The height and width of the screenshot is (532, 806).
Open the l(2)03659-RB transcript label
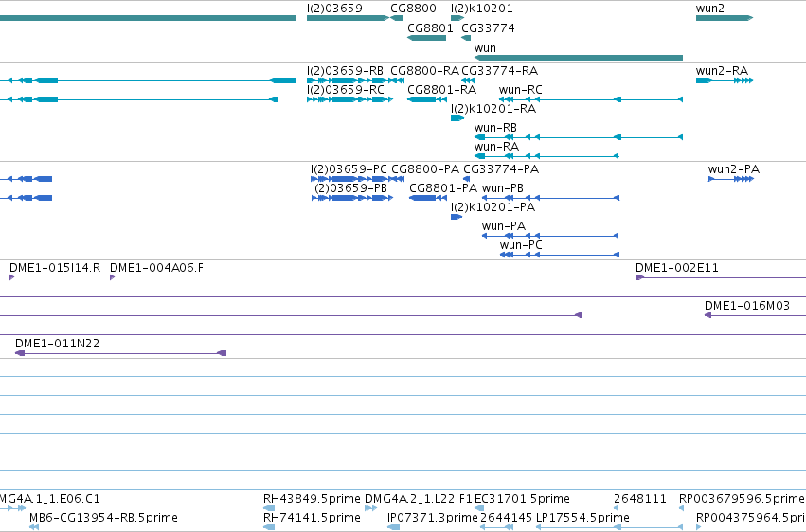click(x=345, y=71)
